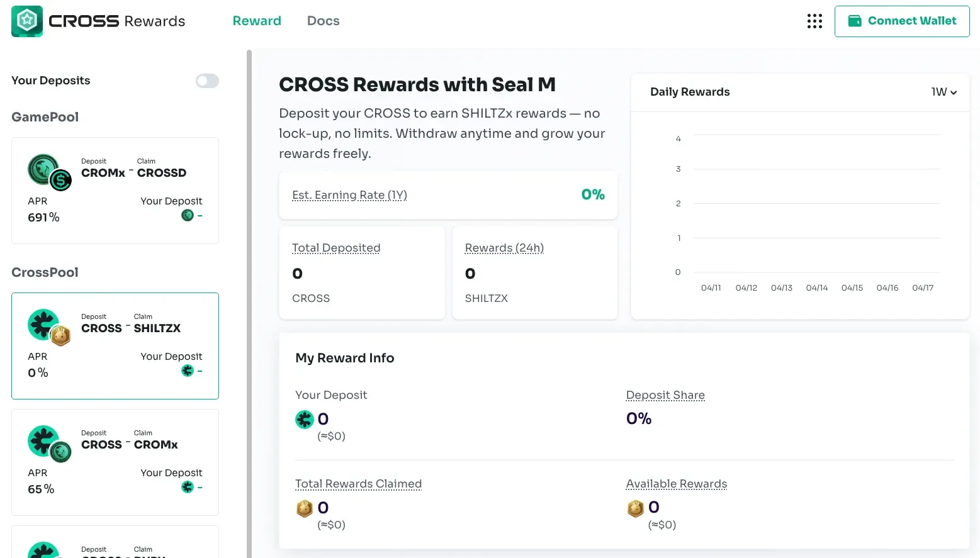This screenshot has width=980, height=558.
Task: Click the Total Deposited underlined label
Action: point(335,248)
